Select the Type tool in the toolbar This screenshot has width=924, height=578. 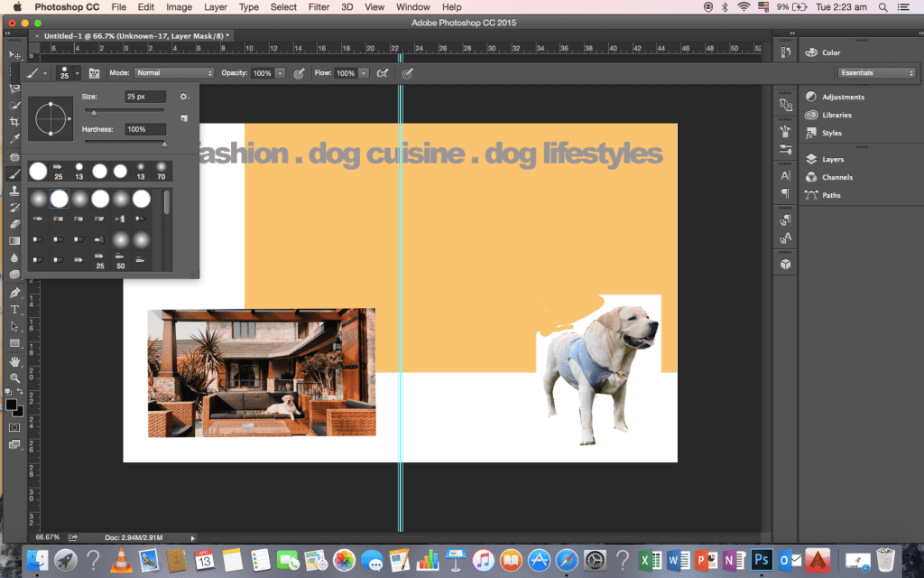click(14, 309)
